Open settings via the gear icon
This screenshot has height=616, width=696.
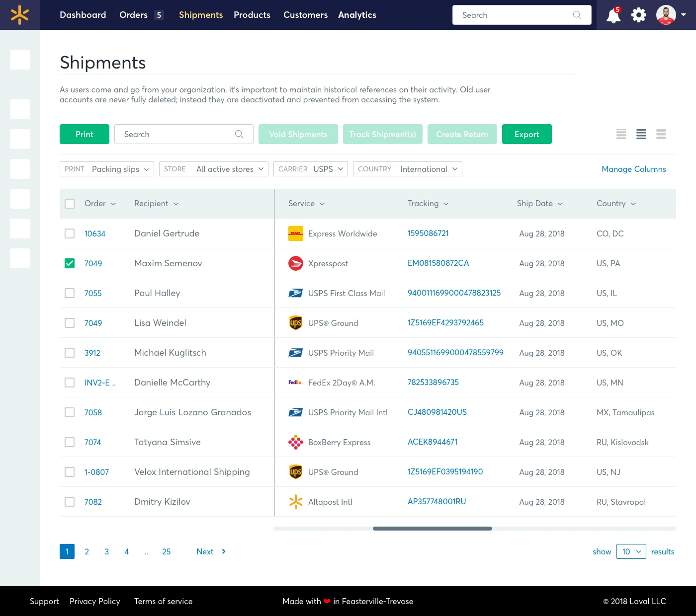639,15
